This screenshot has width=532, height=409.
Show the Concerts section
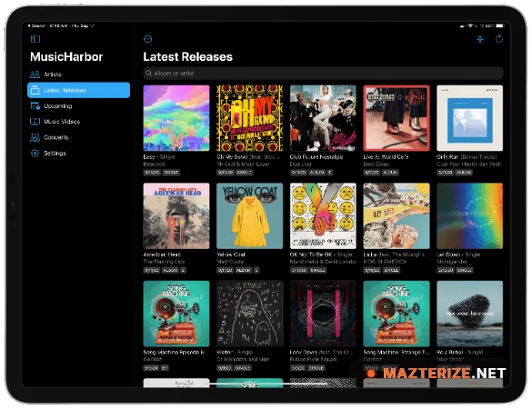[x=79, y=137]
